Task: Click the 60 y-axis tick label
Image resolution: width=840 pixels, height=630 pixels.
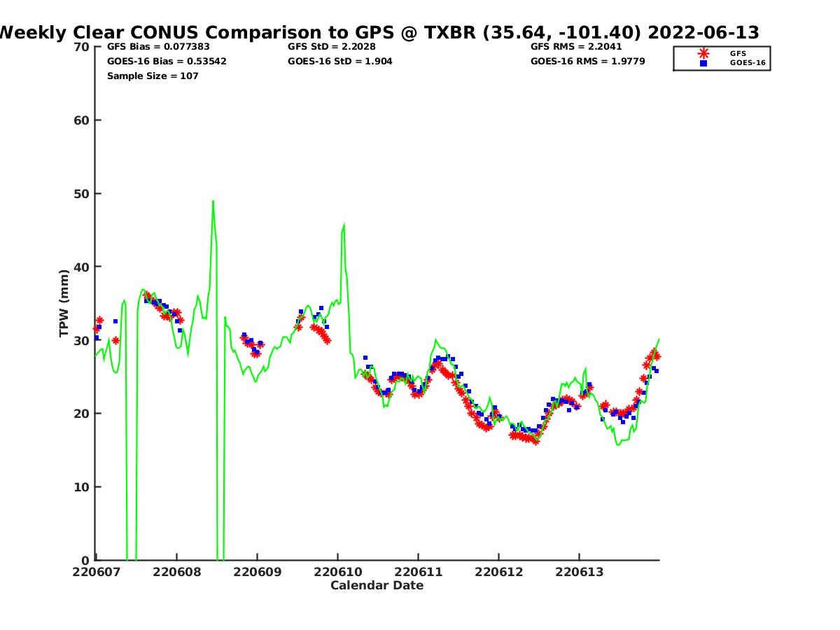Action: tap(82, 120)
